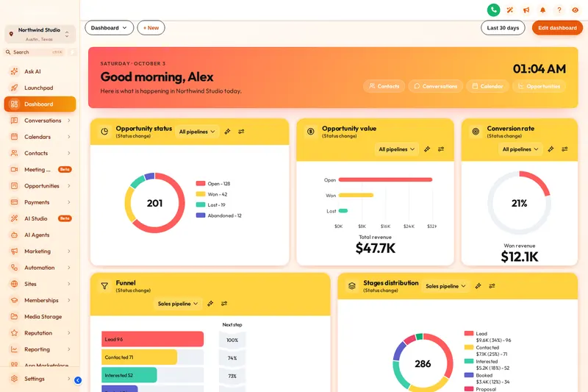
Task: Click the Contacts sidebar icon
Action: point(14,153)
